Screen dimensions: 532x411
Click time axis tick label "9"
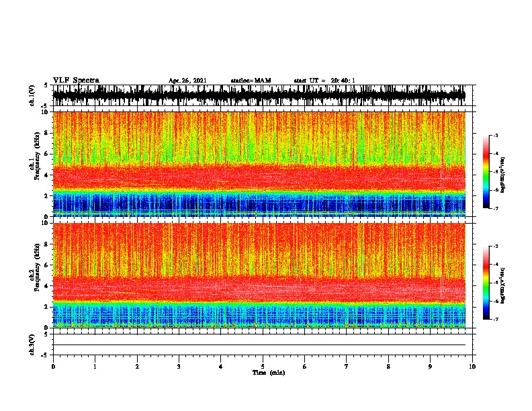[430, 366]
